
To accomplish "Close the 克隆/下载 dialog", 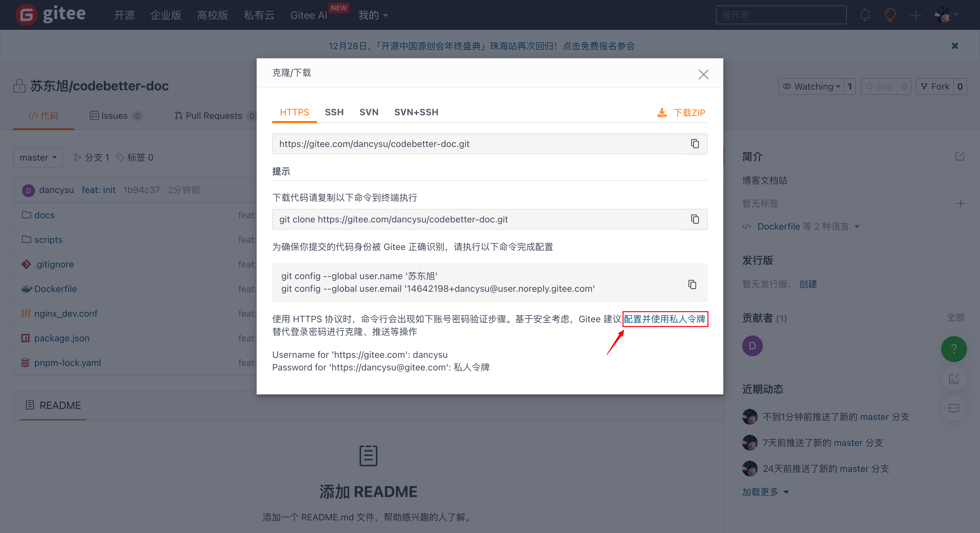I will click(704, 74).
